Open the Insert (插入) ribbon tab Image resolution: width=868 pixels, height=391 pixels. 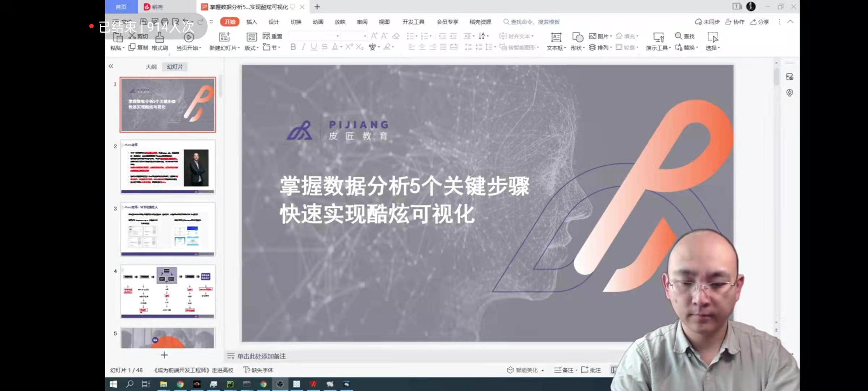pos(252,22)
